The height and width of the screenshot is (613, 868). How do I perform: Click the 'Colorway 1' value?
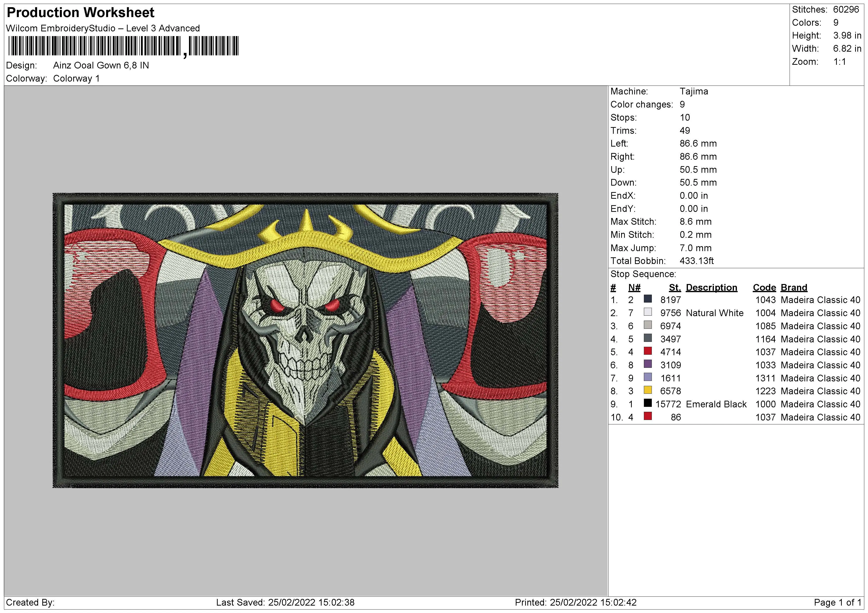tap(76, 79)
